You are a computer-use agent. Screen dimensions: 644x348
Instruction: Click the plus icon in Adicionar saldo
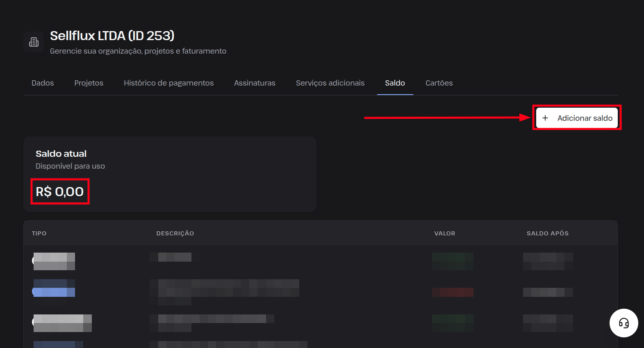coord(545,118)
